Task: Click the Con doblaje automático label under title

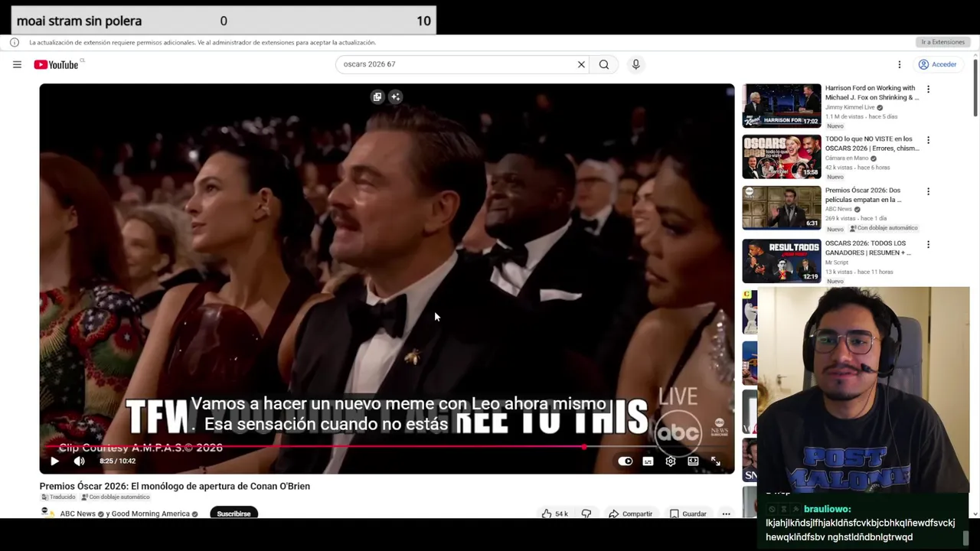Action: (x=116, y=497)
